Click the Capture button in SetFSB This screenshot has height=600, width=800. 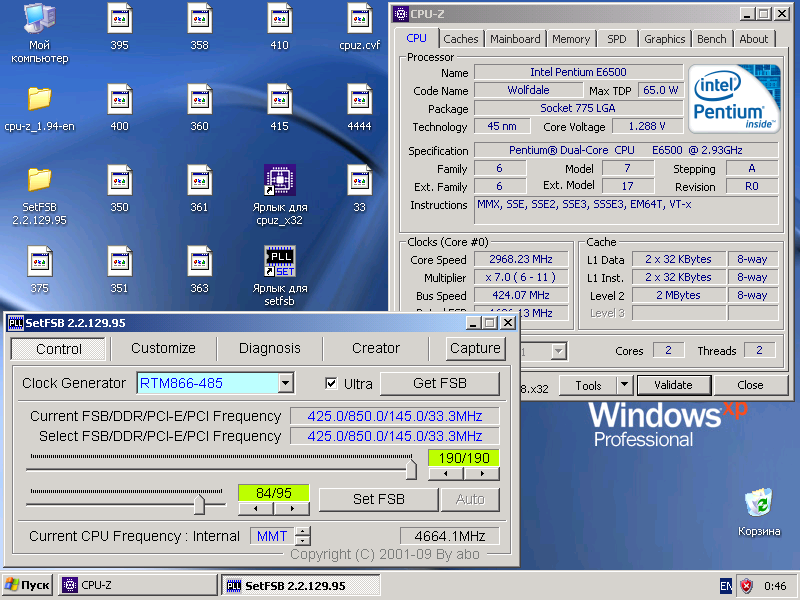[x=475, y=348]
